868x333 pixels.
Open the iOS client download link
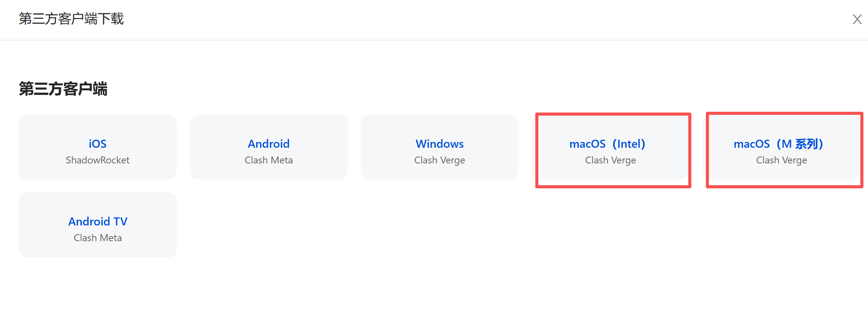98,144
